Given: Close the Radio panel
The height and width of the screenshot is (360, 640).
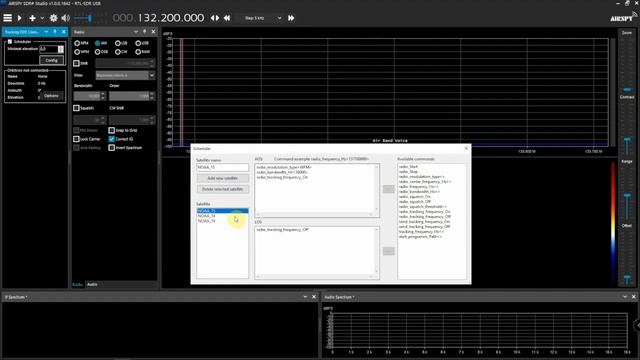Looking at the screenshot, I should click(x=153, y=32).
